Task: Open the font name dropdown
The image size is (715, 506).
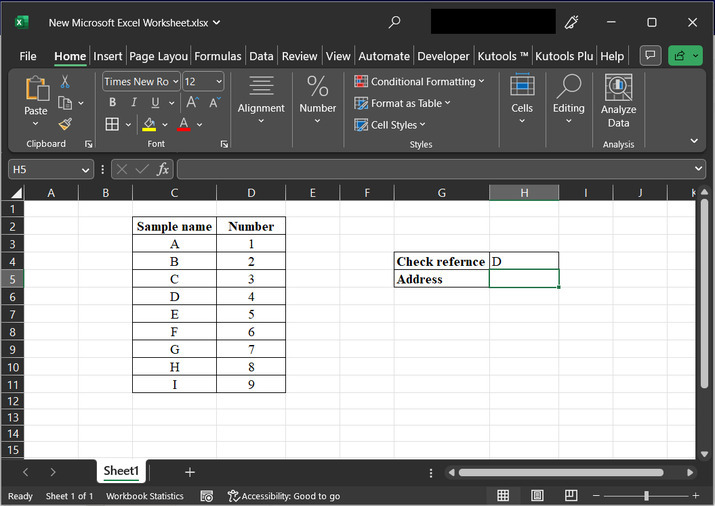Action: [x=176, y=81]
